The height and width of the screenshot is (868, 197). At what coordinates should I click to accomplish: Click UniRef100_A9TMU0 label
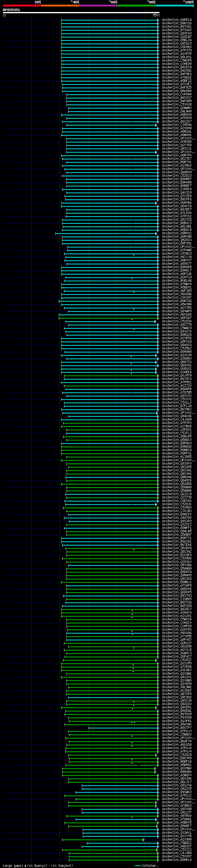[176, 816]
